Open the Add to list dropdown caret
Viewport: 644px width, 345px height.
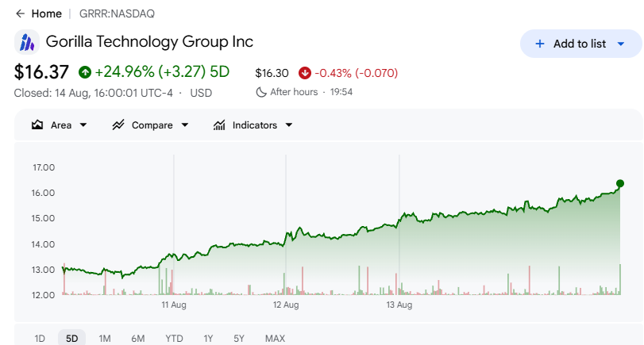tap(621, 44)
